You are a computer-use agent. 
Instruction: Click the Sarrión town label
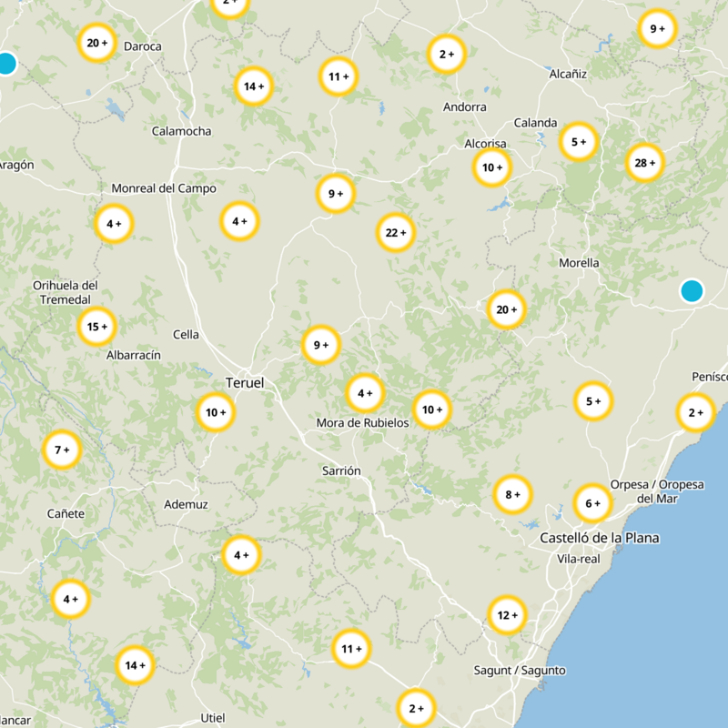click(341, 470)
